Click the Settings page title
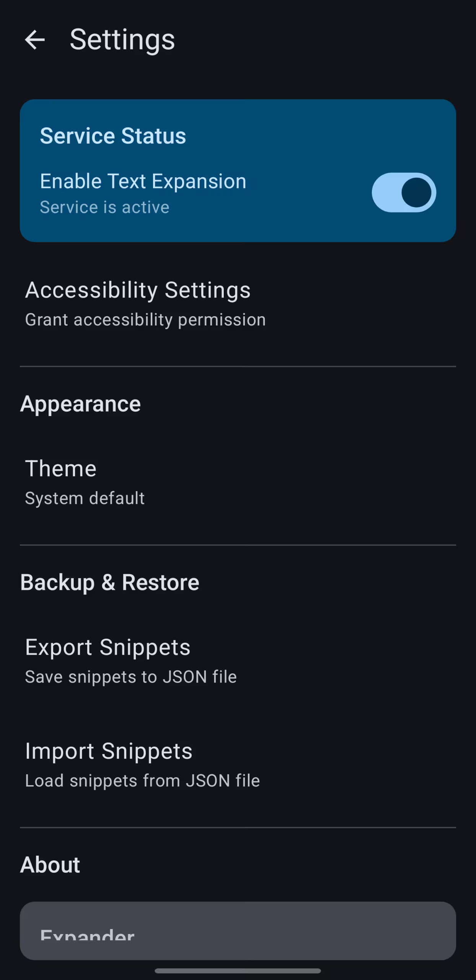This screenshot has height=980, width=476. [122, 40]
